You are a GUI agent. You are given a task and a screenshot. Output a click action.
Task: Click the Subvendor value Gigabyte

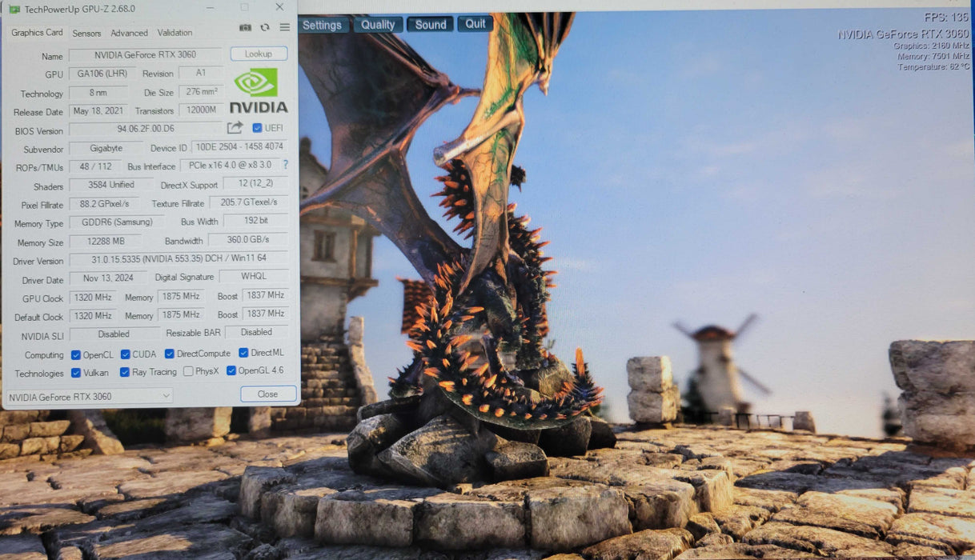click(106, 148)
